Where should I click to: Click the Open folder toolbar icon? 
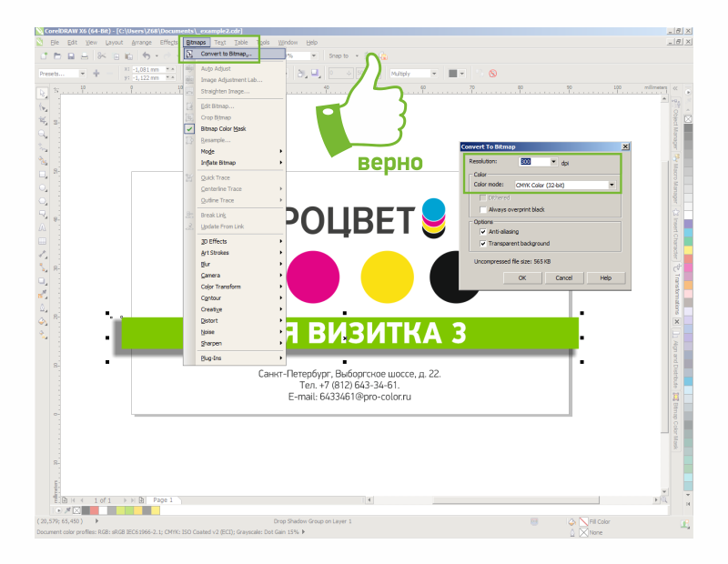57,56
